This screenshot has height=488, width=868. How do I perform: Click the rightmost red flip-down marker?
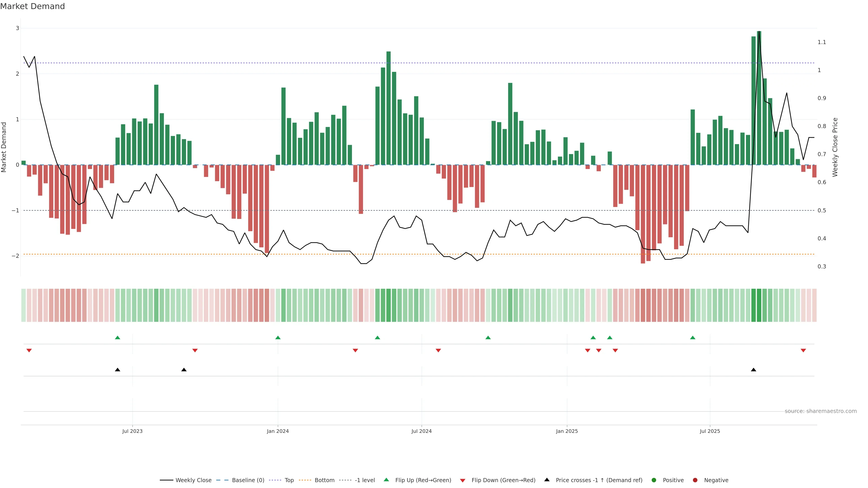[803, 351]
